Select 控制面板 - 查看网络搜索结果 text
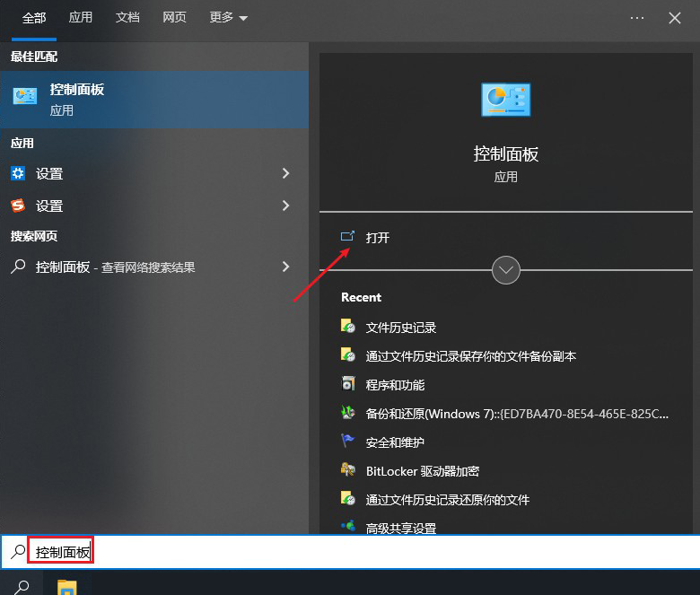 [x=115, y=267]
